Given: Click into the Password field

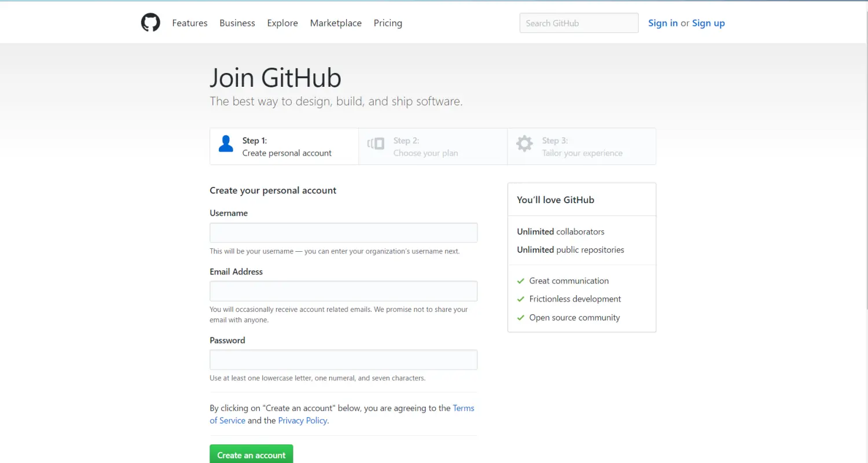Looking at the screenshot, I should [x=343, y=360].
